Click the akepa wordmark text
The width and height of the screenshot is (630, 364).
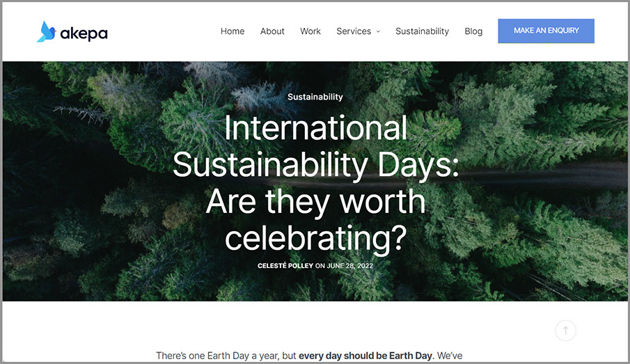pyautogui.click(x=84, y=33)
